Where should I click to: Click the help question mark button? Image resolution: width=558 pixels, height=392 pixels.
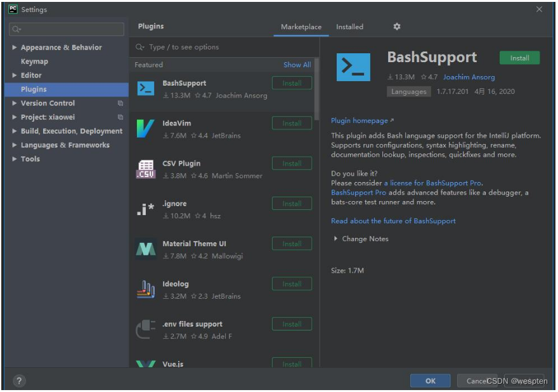point(19,381)
